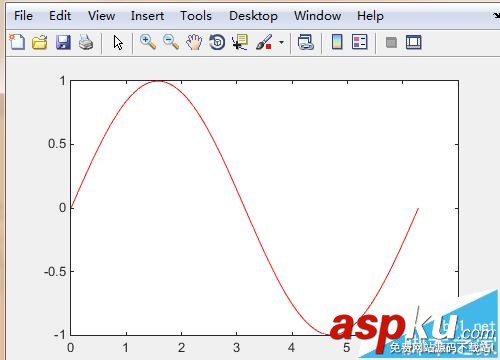This screenshot has height=360, width=500.
Task: Open the Insert menu
Action: coord(147,16)
